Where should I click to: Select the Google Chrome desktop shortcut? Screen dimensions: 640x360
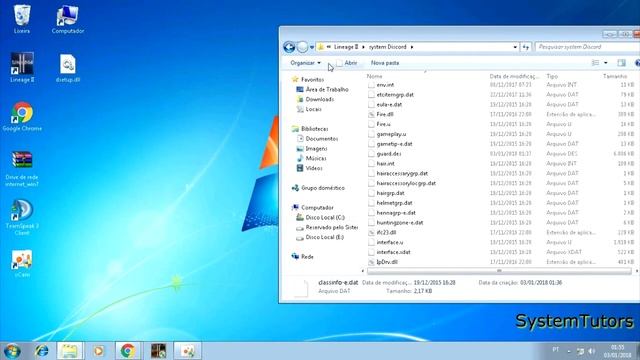[x=22, y=116]
